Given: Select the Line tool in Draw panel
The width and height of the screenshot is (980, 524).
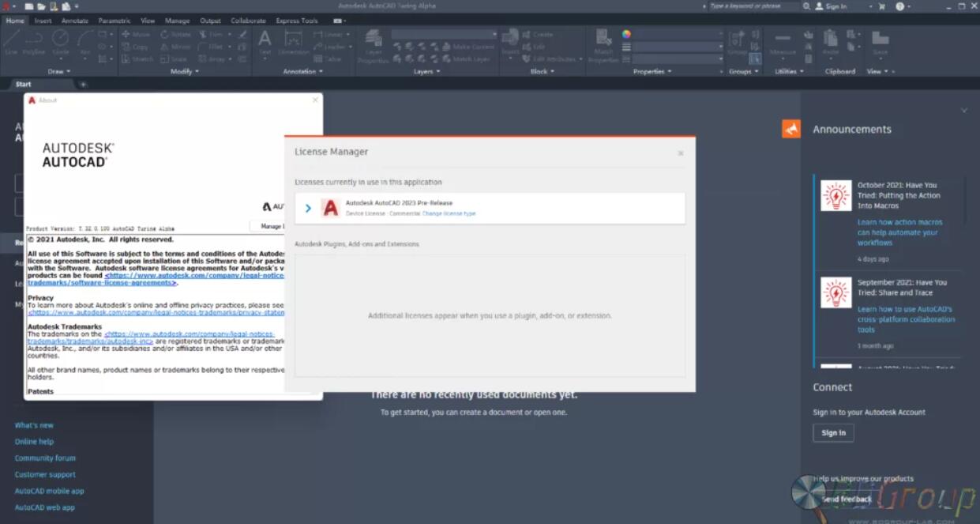Looking at the screenshot, I should [x=11, y=43].
